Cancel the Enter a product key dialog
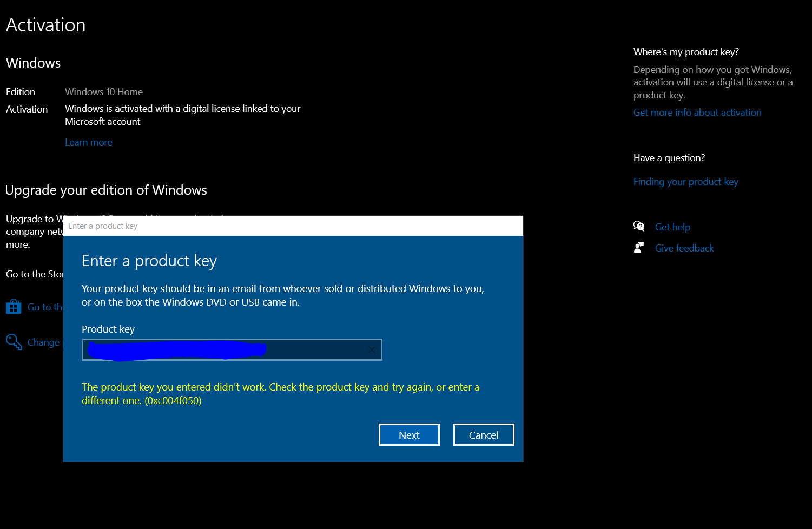 tap(484, 435)
